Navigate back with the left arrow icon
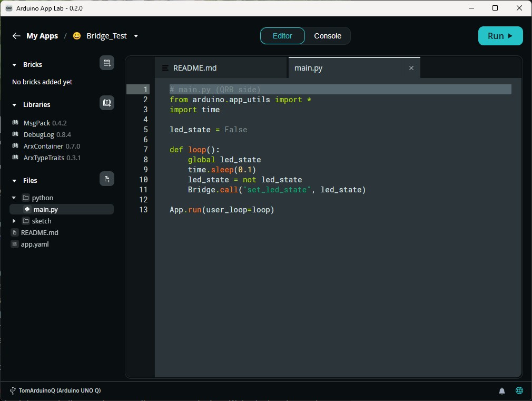The image size is (532, 401). tap(16, 36)
